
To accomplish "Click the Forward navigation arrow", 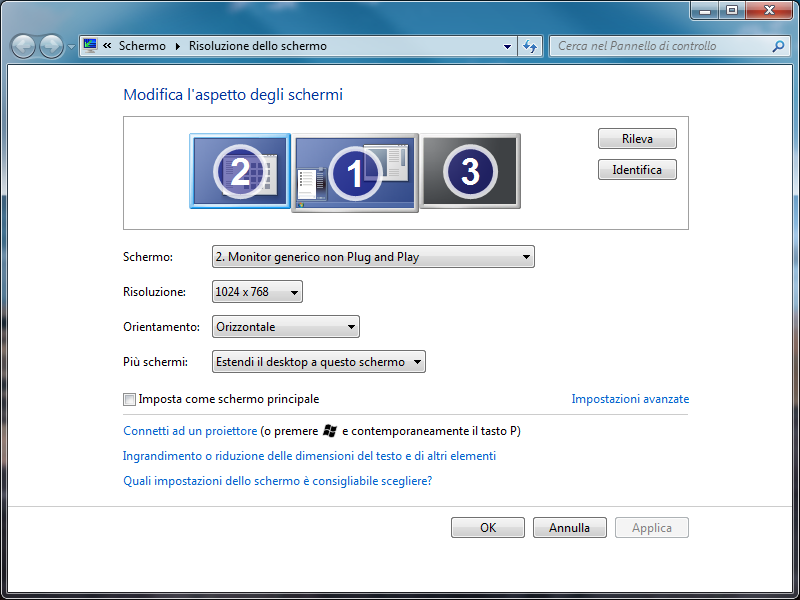I will point(51,46).
